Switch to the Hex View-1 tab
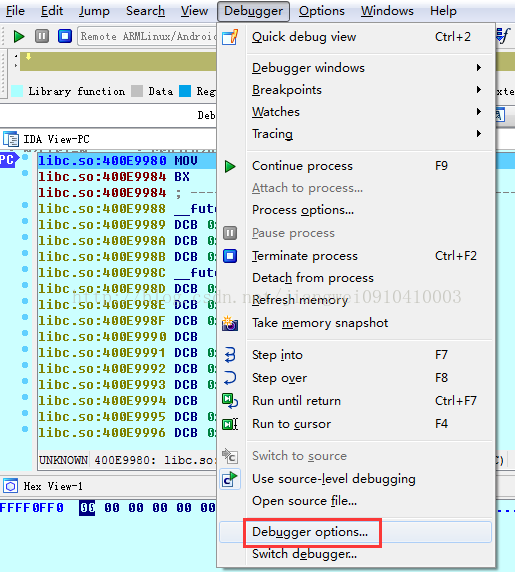 point(53,486)
